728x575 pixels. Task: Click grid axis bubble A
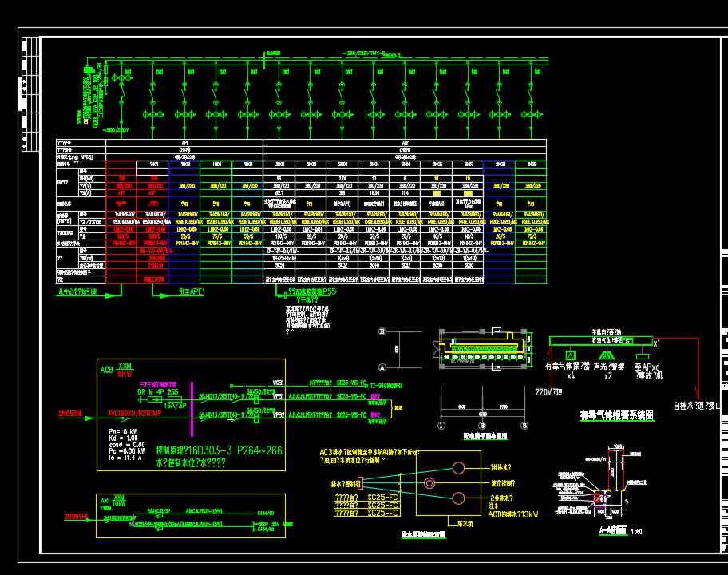382,367
